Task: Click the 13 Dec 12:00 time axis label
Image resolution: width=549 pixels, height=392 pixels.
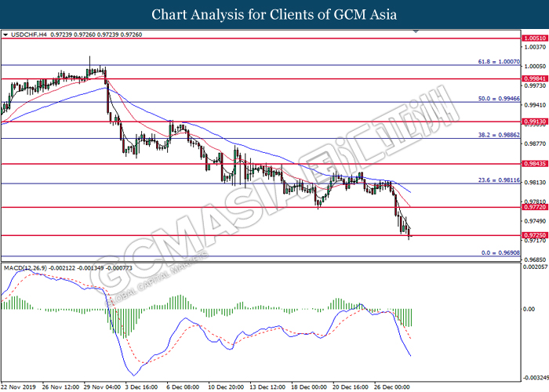Action: point(268,387)
